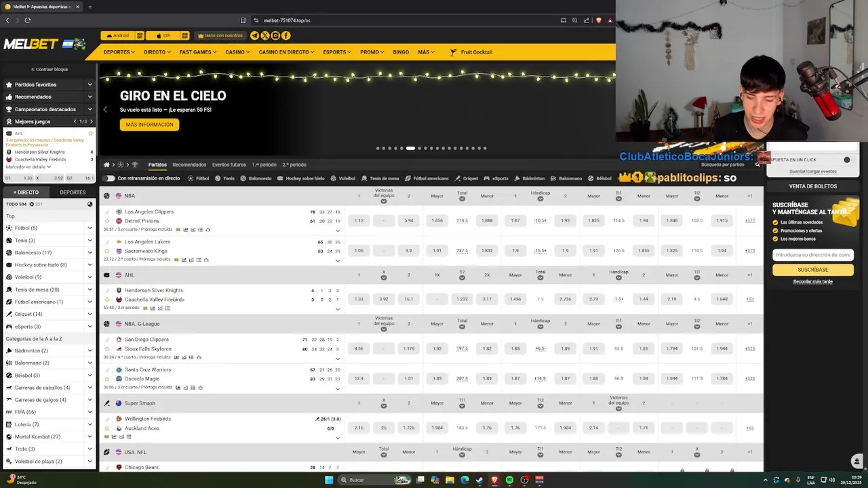Open the Windows Start menu
Viewport: 868px width, 488px height.
click(329, 480)
